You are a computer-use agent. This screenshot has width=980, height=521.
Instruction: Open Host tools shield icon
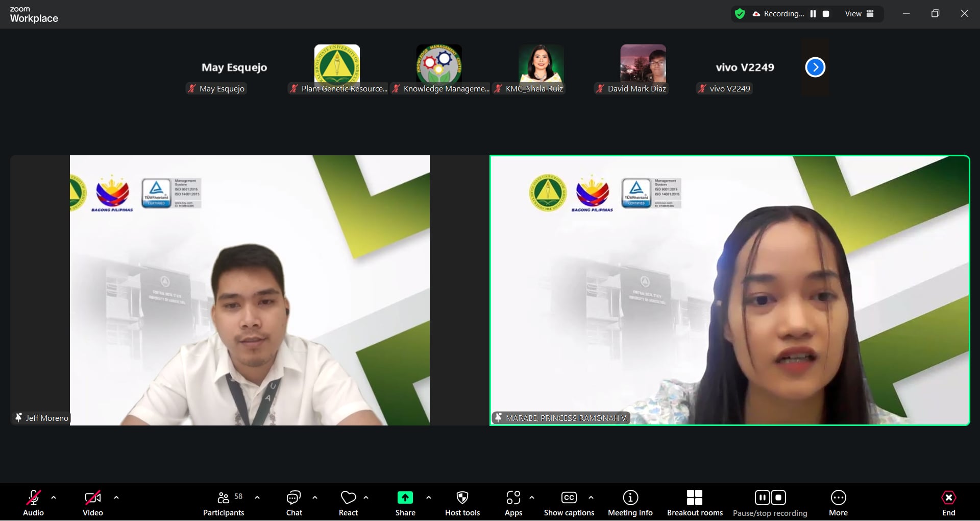[462, 503]
